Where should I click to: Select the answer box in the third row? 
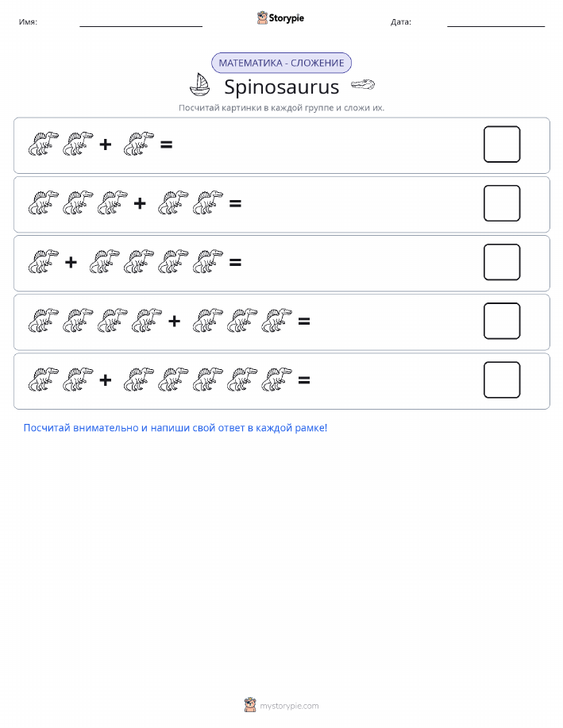502,262
